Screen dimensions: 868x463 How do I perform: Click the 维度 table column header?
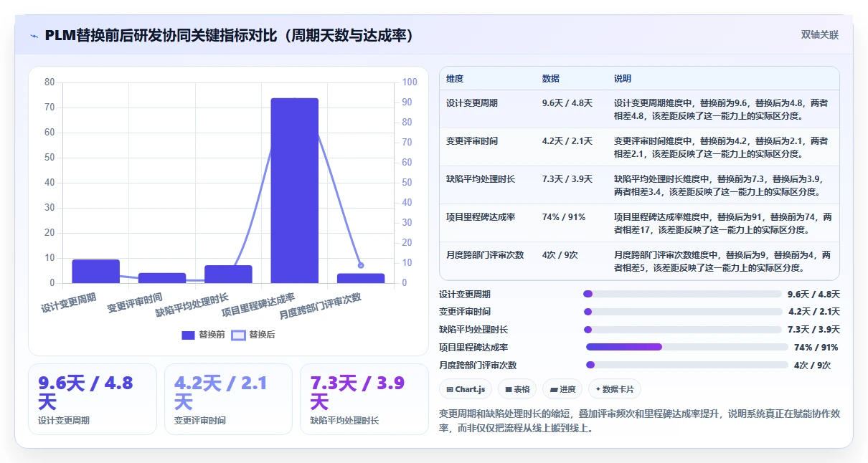click(455, 78)
